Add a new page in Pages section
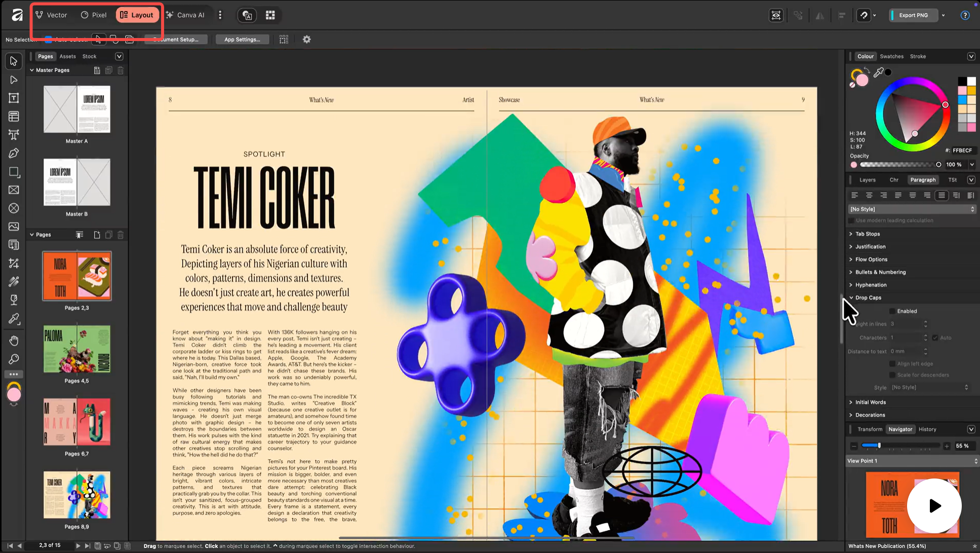This screenshot has height=553, width=980. [97, 235]
